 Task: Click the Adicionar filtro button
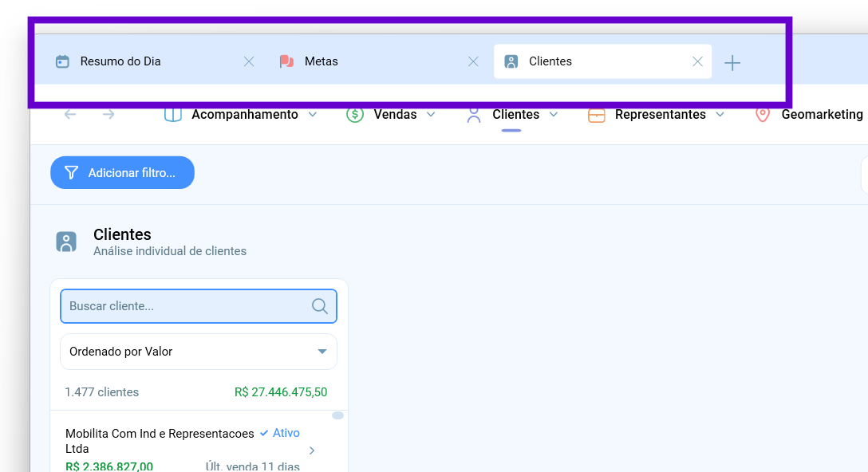[122, 173]
